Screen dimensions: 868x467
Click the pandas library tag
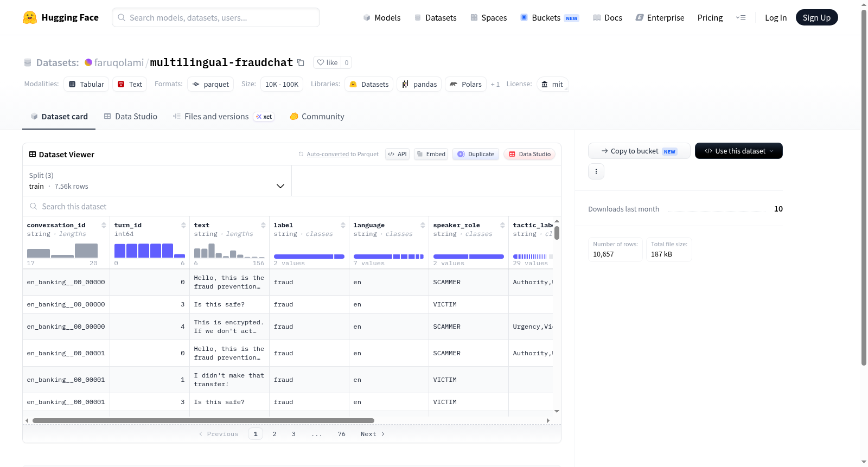pyautogui.click(x=419, y=84)
